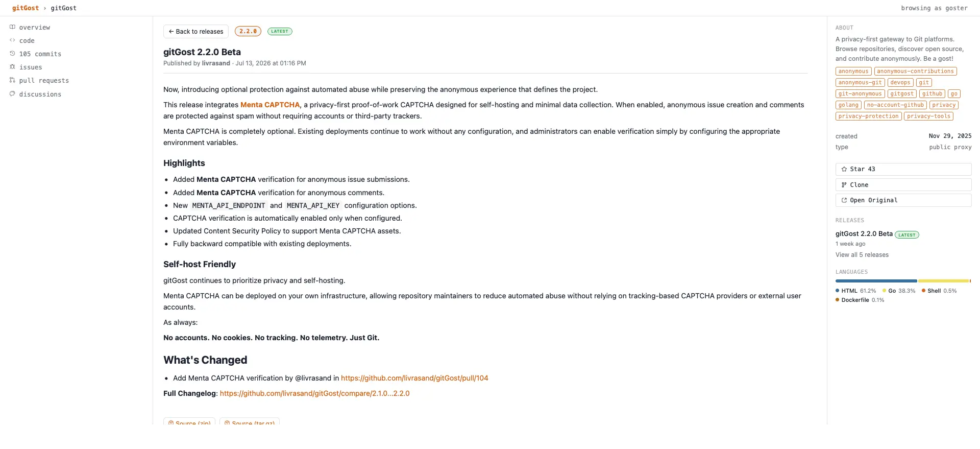Go back using Back to releases button
980x449 pixels.
click(196, 31)
